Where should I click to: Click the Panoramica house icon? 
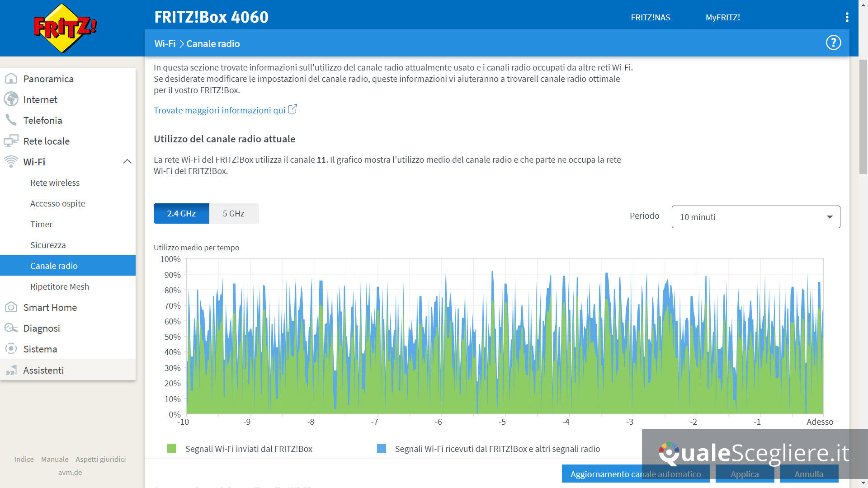point(11,79)
